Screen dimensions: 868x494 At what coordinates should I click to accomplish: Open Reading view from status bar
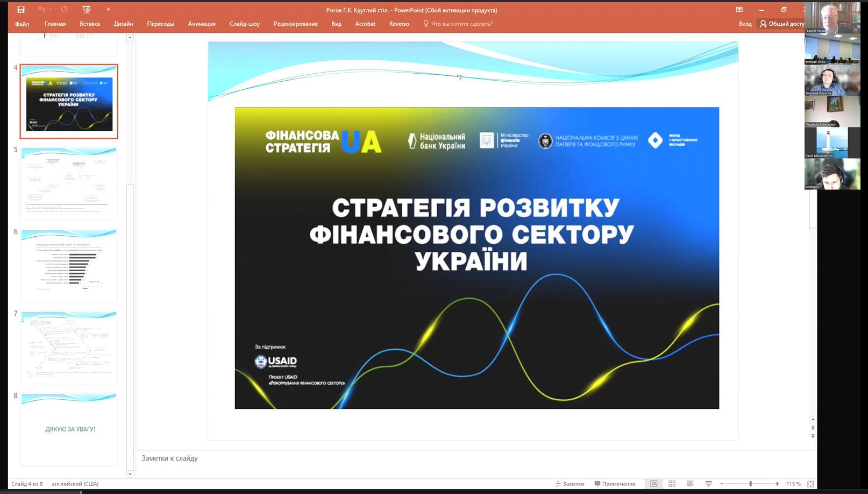[x=690, y=484]
